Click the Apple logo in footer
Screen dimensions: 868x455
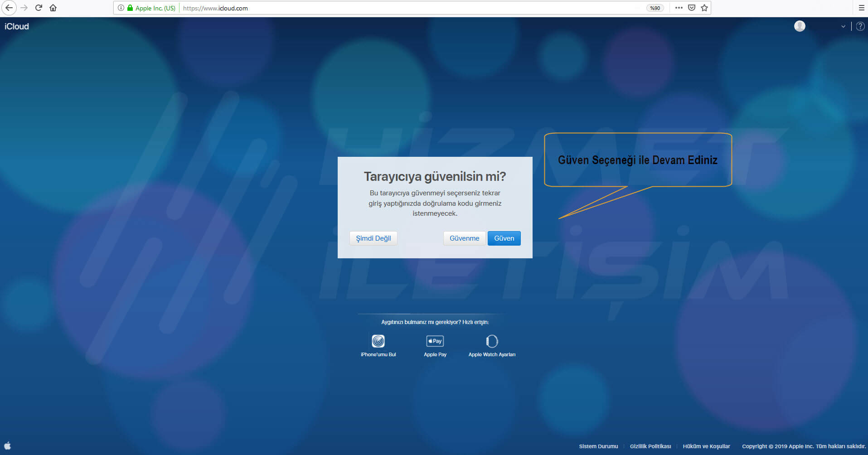point(8,445)
